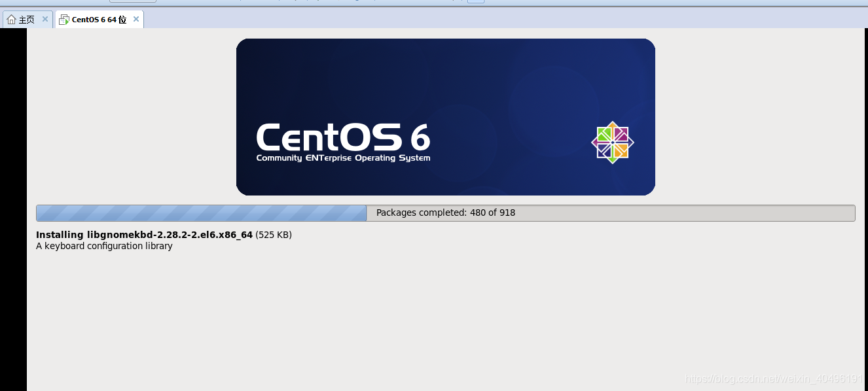Click the 'Packages completed: 480 of 918' text
868x391 pixels.
coord(446,213)
